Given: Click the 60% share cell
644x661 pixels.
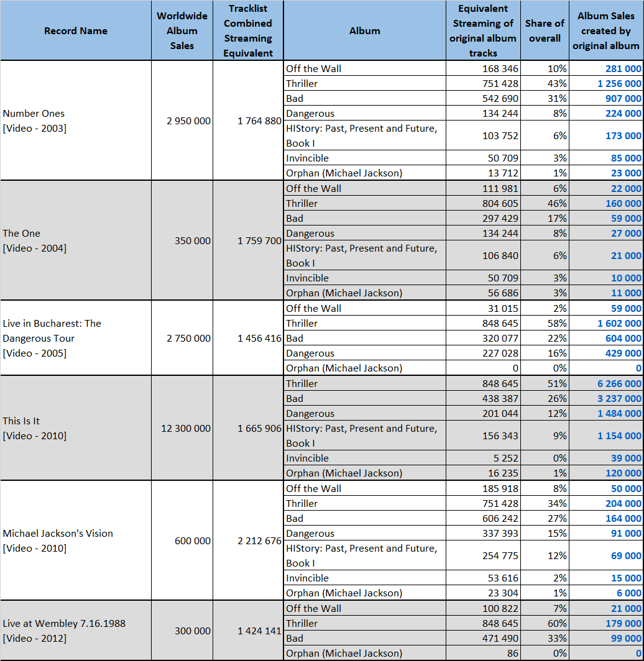Looking at the screenshot, I should coord(545,623).
